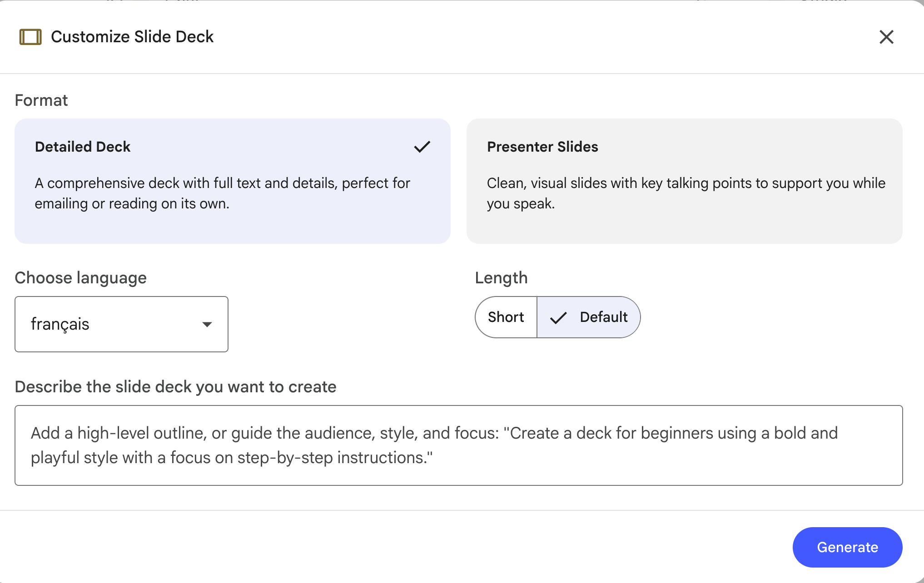The width and height of the screenshot is (924, 583).
Task: Click the Customize Slide Deck title
Action: tap(132, 37)
